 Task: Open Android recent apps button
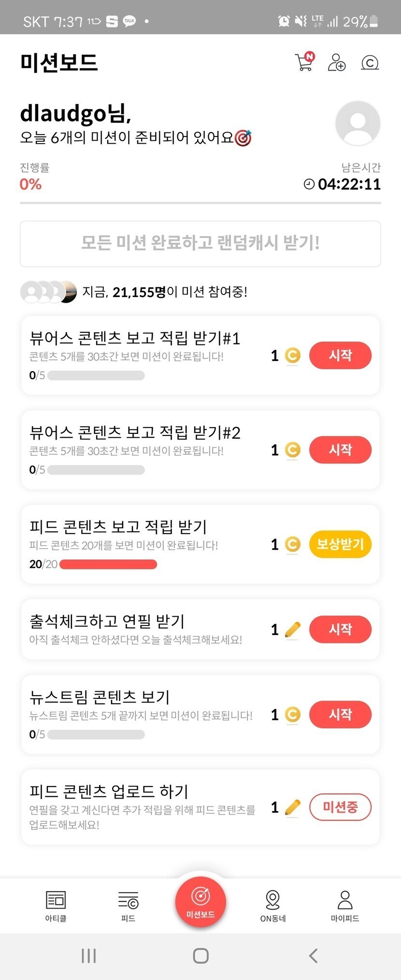tap(89, 956)
